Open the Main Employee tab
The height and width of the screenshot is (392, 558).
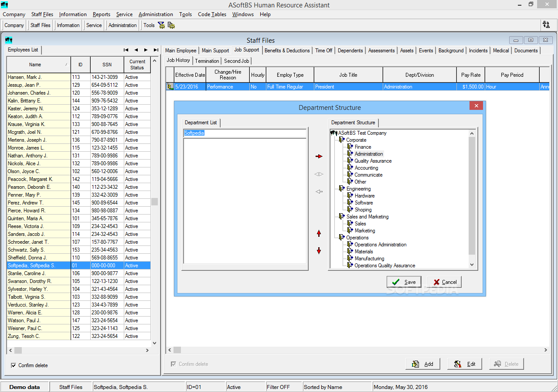click(181, 51)
